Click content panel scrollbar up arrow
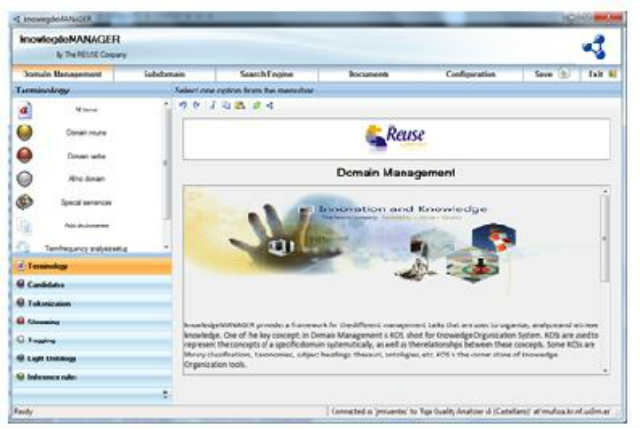 605,191
